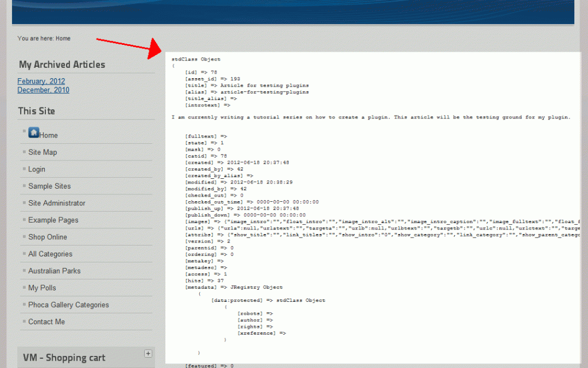View All Categories from the sidebar
The image size is (588, 368).
click(51, 254)
